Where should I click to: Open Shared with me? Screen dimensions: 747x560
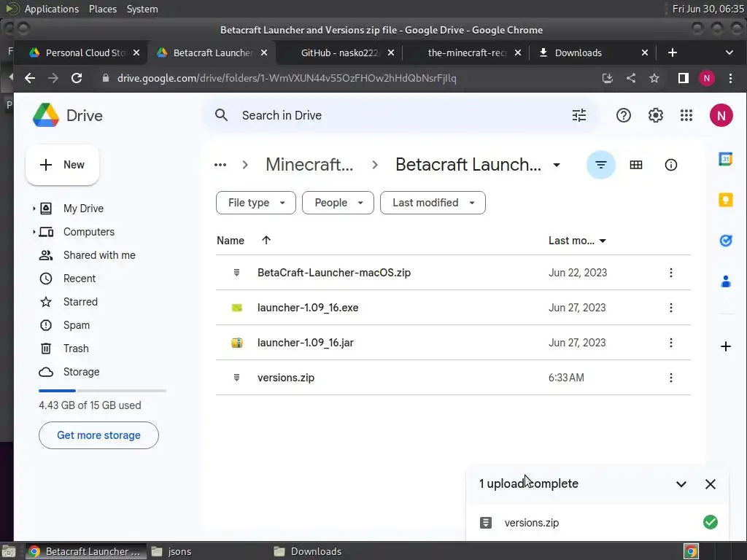99,255
